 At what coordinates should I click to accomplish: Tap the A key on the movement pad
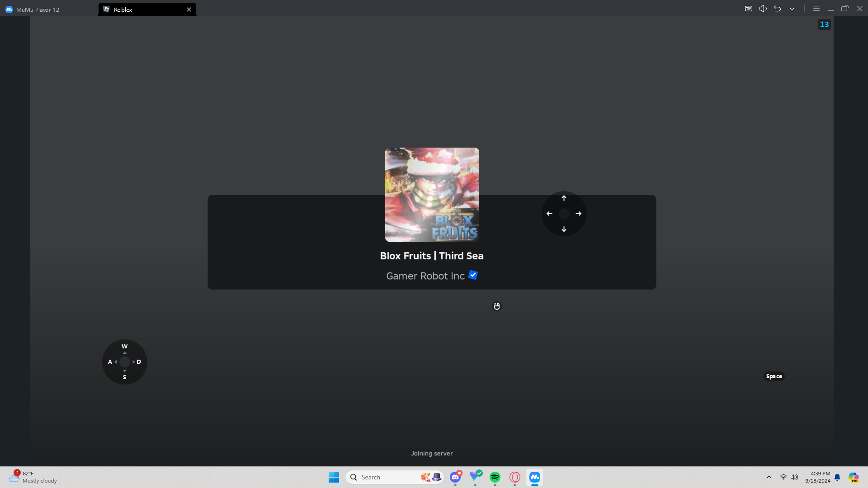click(x=110, y=362)
